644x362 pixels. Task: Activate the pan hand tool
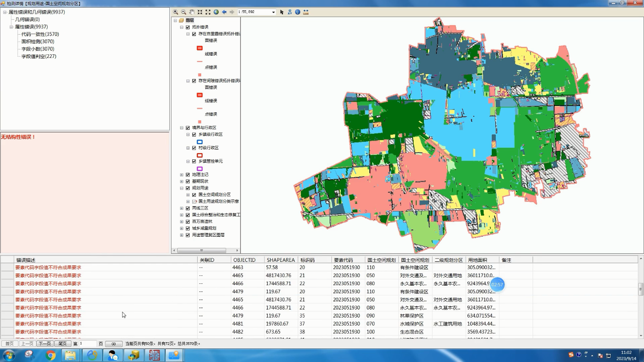[x=192, y=12]
